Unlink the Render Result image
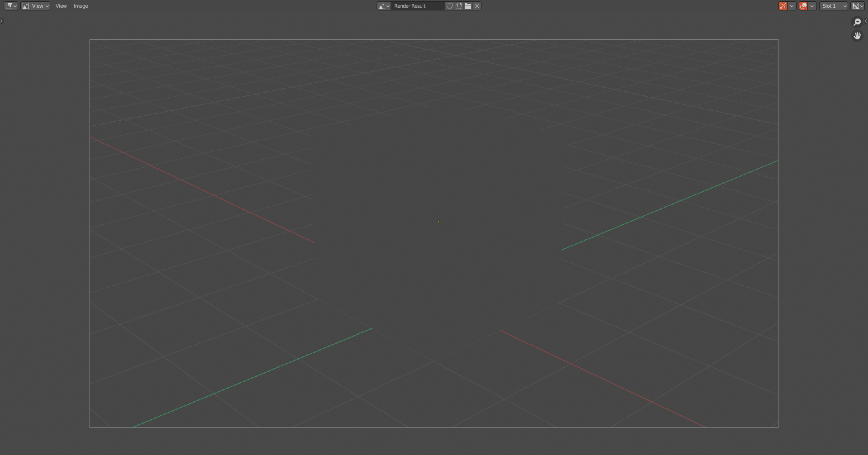The image size is (868, 455). coord(477,6)
